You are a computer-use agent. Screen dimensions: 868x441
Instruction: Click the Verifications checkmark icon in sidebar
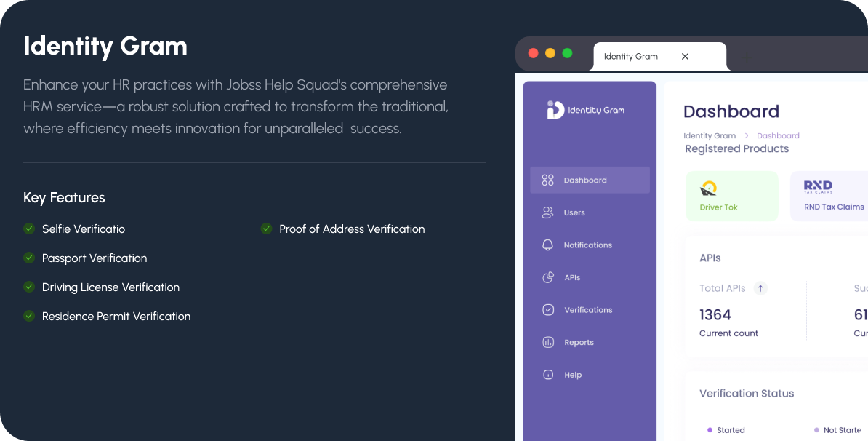[x=548, y=310]
